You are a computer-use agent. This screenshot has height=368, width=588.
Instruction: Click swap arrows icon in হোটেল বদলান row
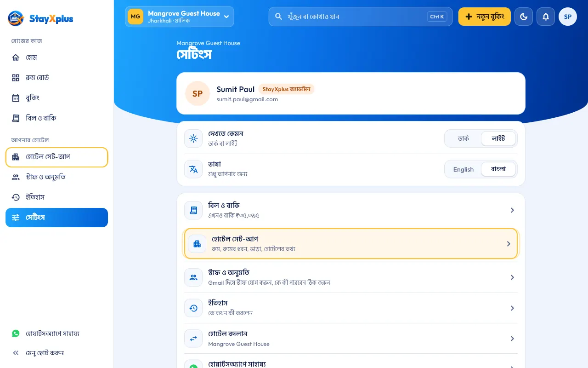193,339
